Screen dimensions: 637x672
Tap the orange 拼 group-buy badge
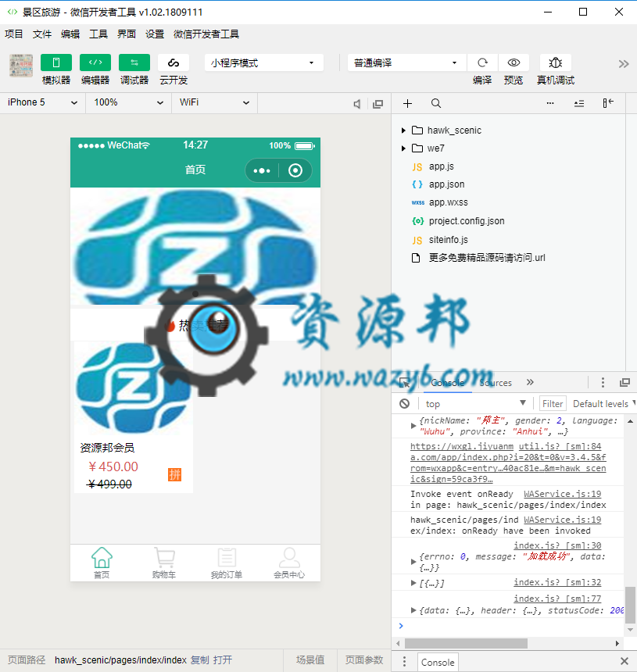pyautogui.click(x=174, y=474)
